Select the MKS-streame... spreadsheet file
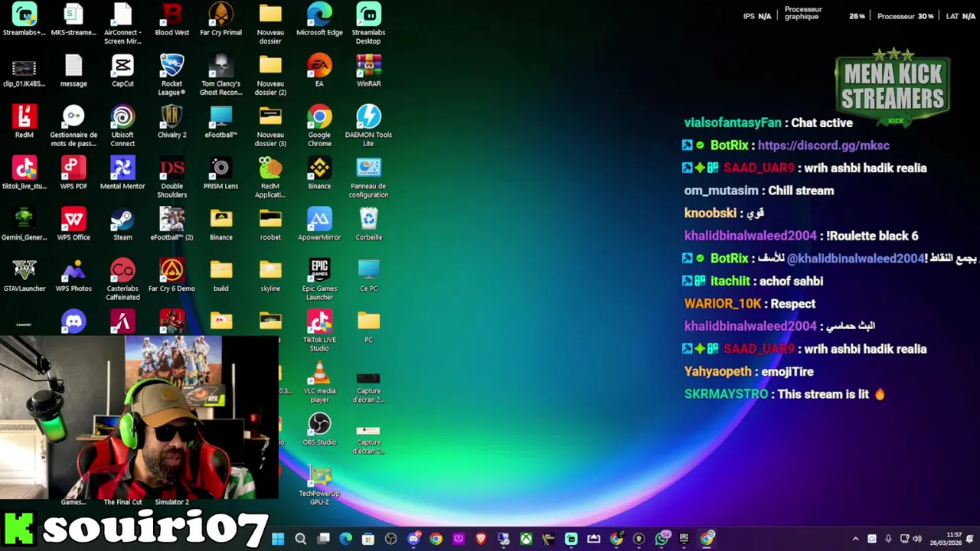 click(73, 19)
